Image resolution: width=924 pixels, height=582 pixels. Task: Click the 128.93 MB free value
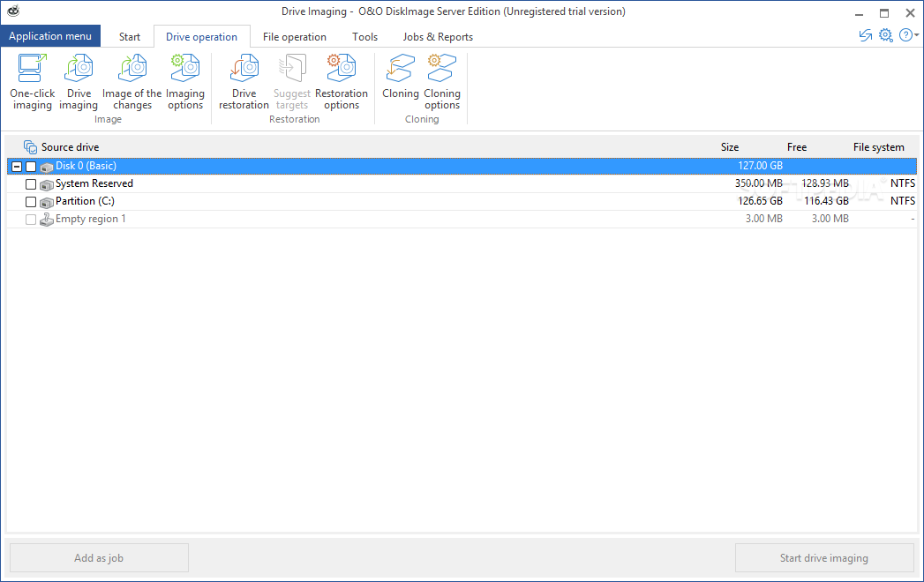pyautogui.click(x=825, y=183)
